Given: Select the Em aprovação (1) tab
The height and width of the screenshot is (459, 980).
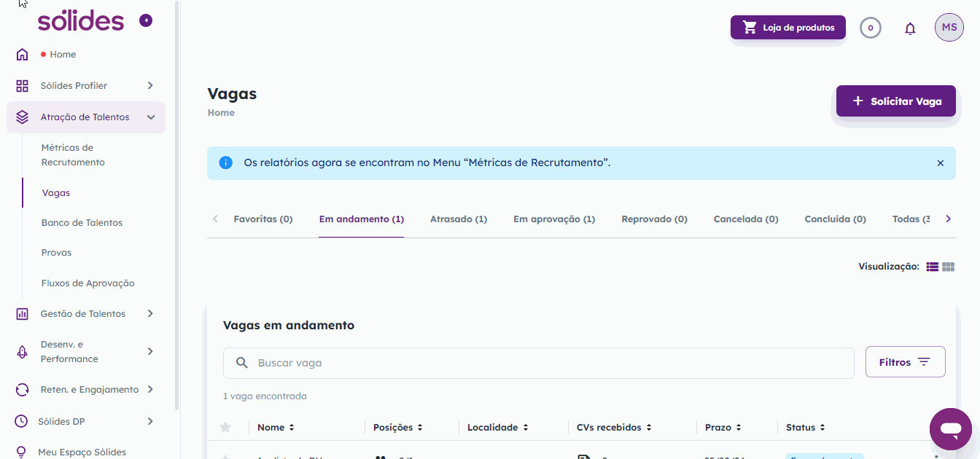Looking at the screenshot, I should [553, 219].
